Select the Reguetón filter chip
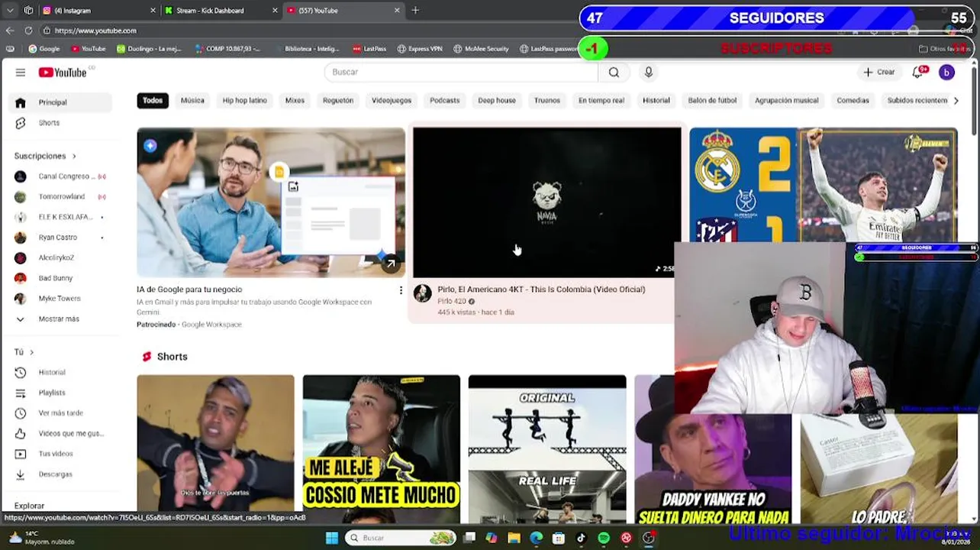Screen dimensions: 980x550 [338, 101]
